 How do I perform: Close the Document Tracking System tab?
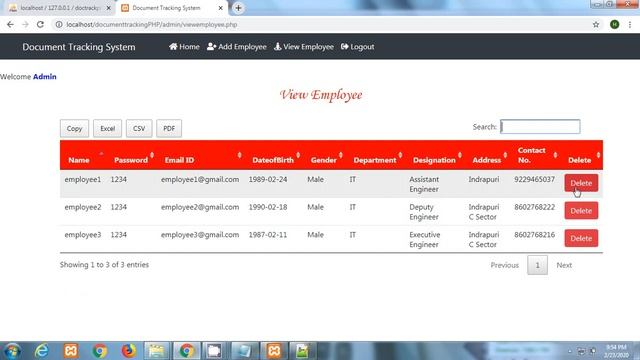pyautogui.click(x=220, y=8)
